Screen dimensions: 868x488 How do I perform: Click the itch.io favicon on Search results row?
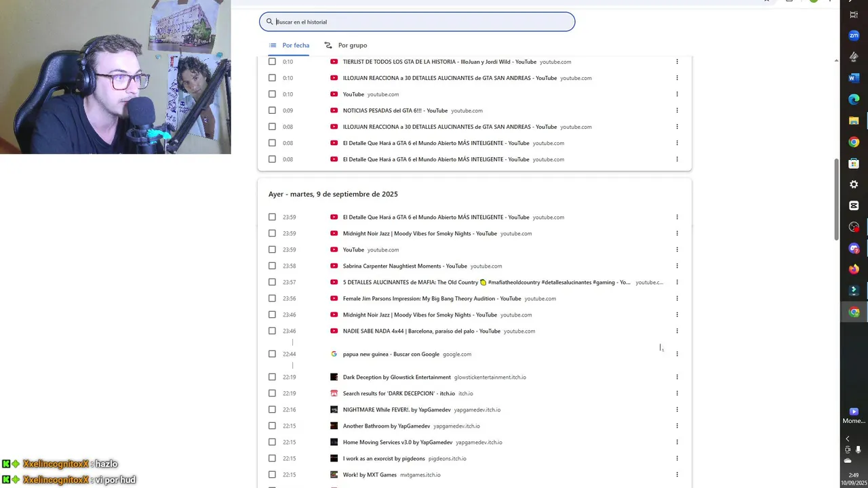coord(334,393)
